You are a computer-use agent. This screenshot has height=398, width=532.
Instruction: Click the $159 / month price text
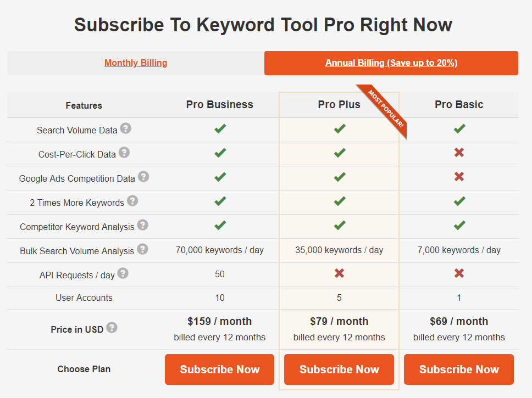[x=219, y=321]
